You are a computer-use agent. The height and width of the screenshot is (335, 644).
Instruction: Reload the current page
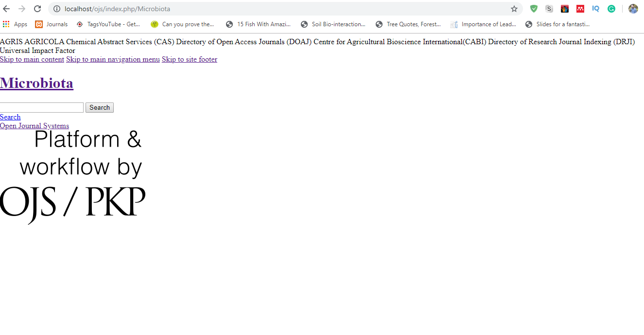click(x=37, y=9)
